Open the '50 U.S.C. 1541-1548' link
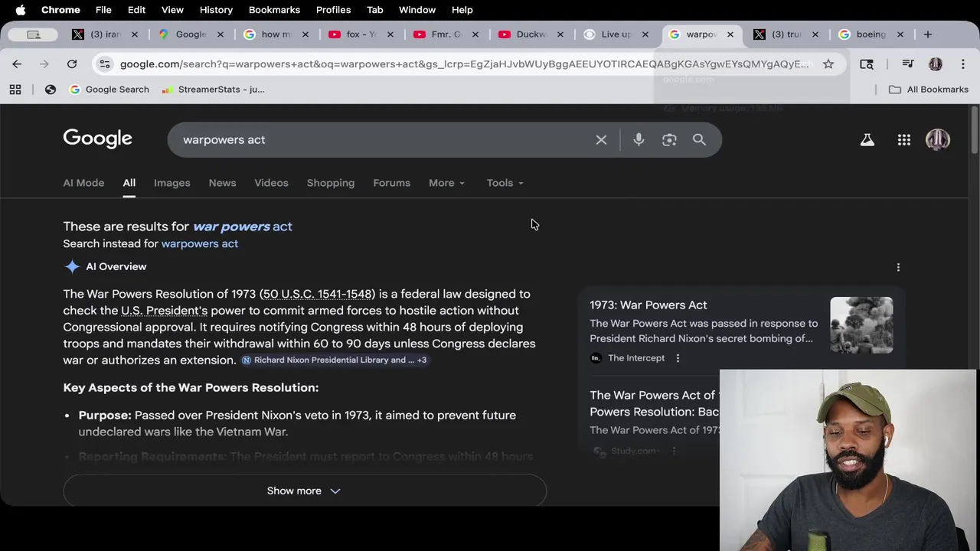 pyautogui.click(x=317, y=294)
